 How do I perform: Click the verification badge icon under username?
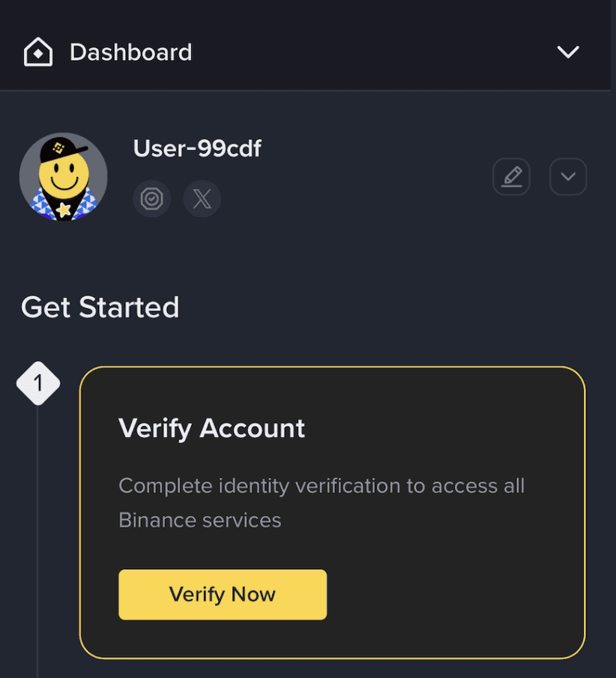(x=151, y=199)
